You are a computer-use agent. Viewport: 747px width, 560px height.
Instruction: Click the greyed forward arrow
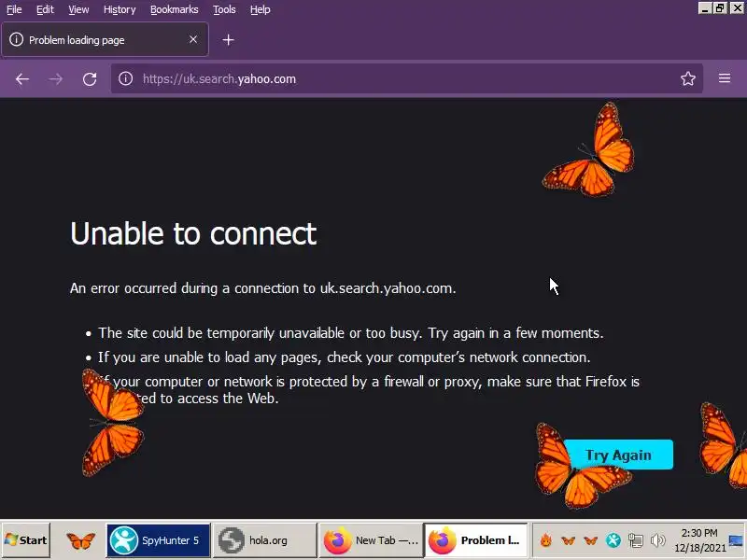pyautogui.click(x=56, y=79)
